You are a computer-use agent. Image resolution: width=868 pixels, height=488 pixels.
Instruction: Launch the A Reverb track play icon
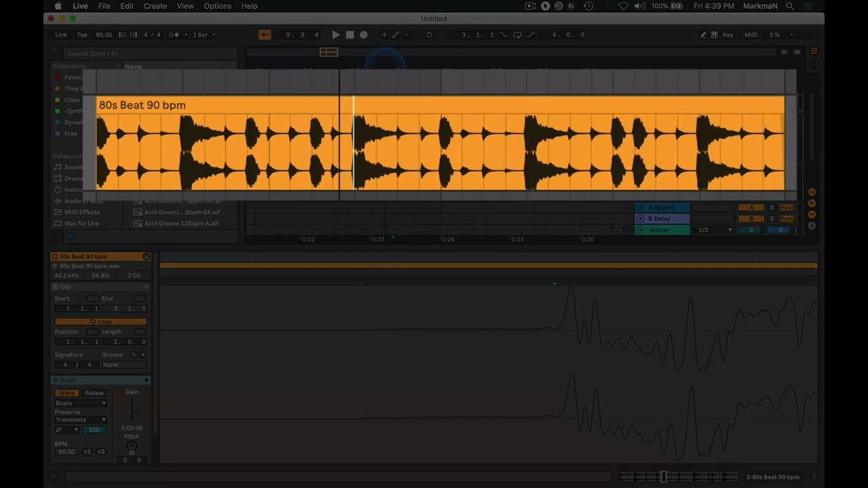point(641,207)
